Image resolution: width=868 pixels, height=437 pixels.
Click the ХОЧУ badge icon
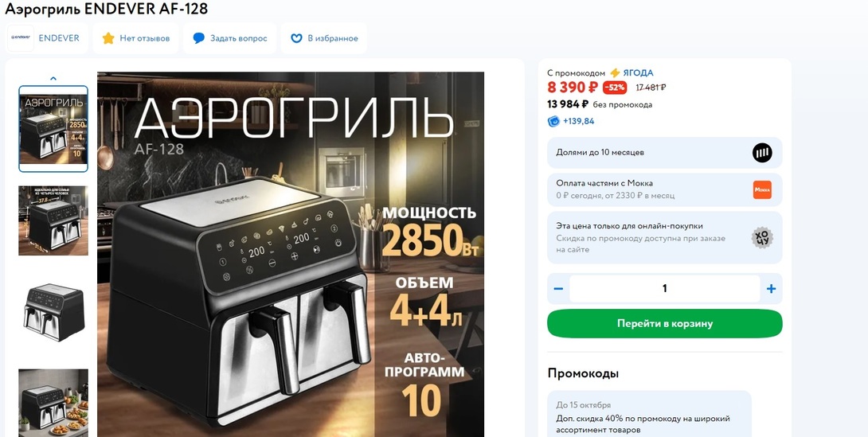pos(762,238)
